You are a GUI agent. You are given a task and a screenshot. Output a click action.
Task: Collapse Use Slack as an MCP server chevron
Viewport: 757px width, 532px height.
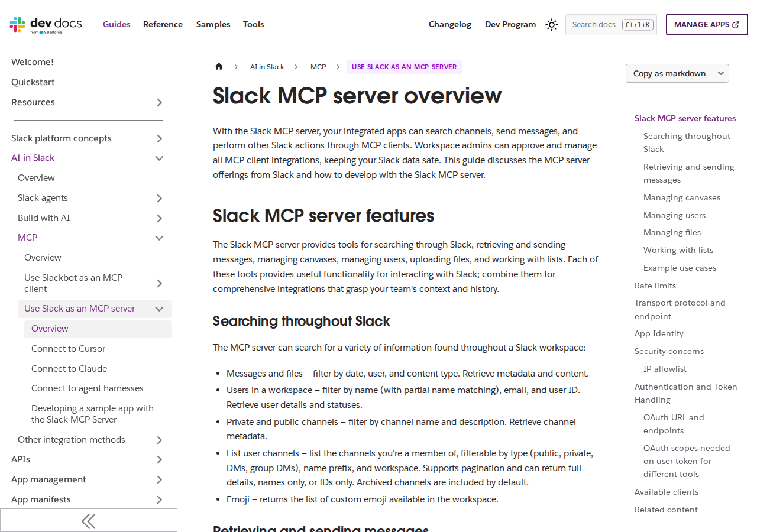tap(159, 309)
